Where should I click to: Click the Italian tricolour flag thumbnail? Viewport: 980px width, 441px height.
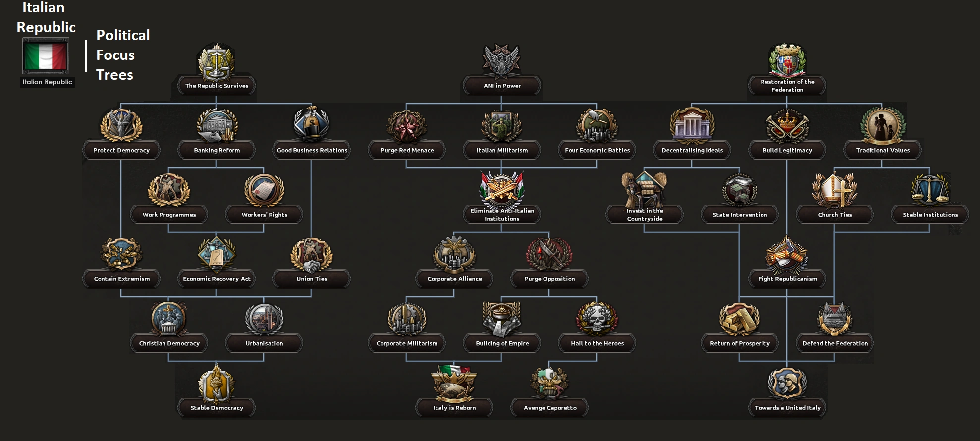tap(46, 56)
